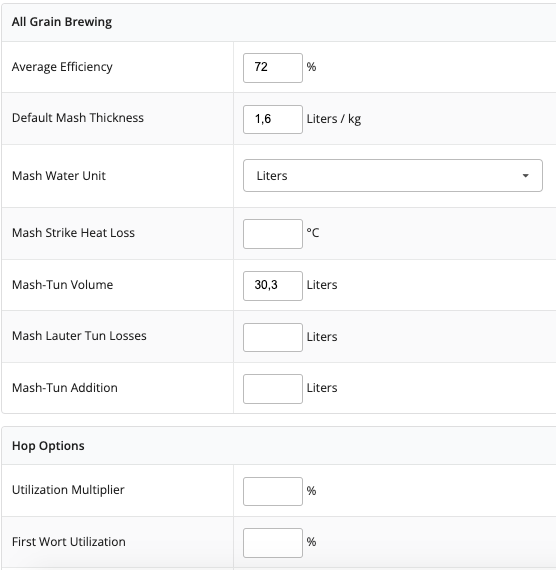Open the Mash Water Unit dropdown
The width and height of the screenshot is (556, 570).
point(393,176)
